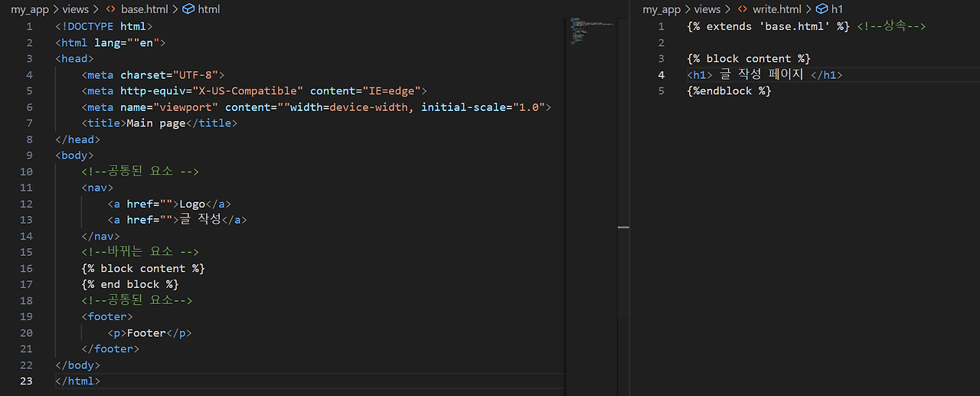Viewport: 980px width, 396px height.
Task: Click the closing </footer> tag
Action: coord(110,349)
